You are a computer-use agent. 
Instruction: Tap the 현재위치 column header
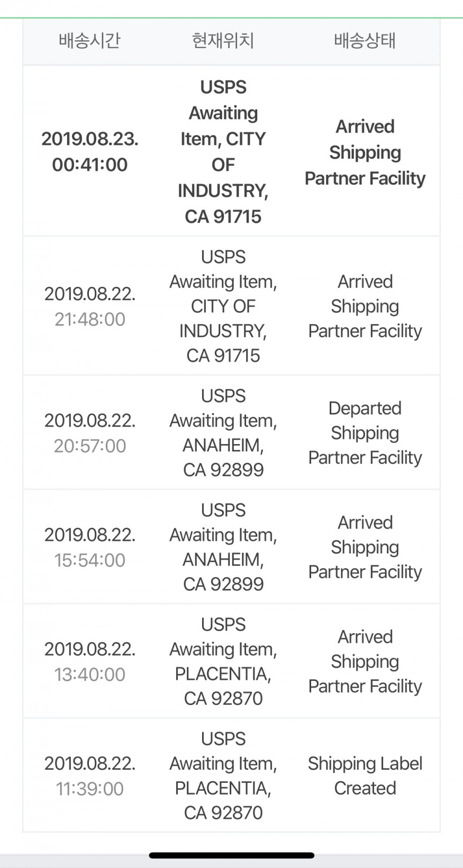pyautogui.click(x=223, y=41)
